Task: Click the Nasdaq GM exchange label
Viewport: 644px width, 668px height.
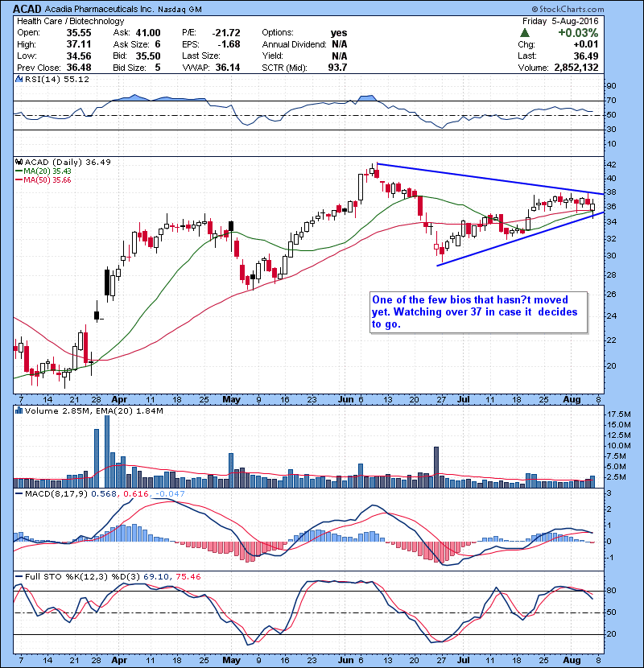Action: 180,10
